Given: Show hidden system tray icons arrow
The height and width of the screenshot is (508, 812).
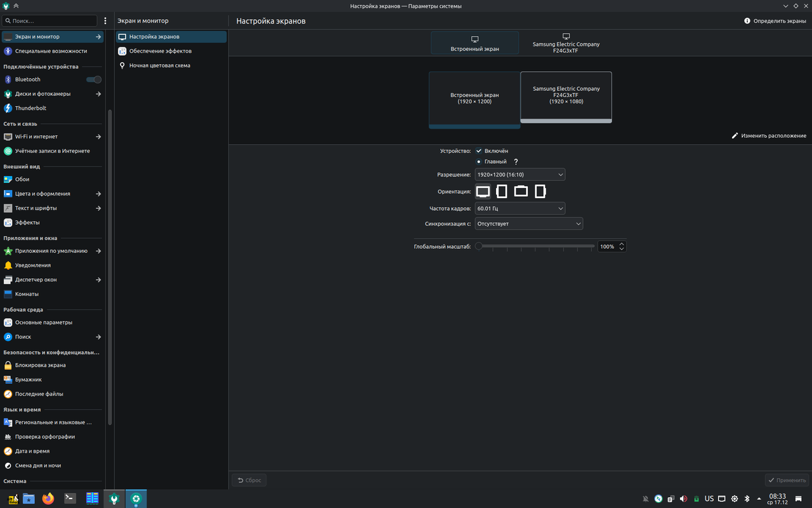Looking at the screenshot, I should pos(759,499).
